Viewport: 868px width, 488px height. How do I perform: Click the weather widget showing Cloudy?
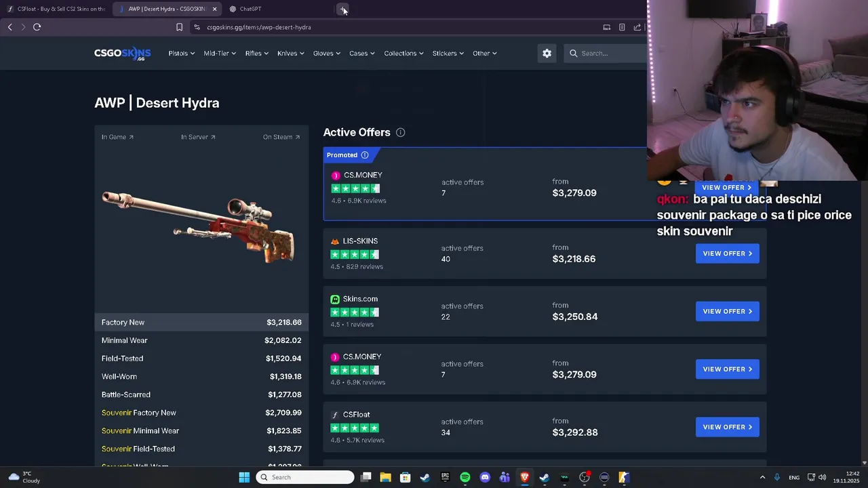click(24, 477)
